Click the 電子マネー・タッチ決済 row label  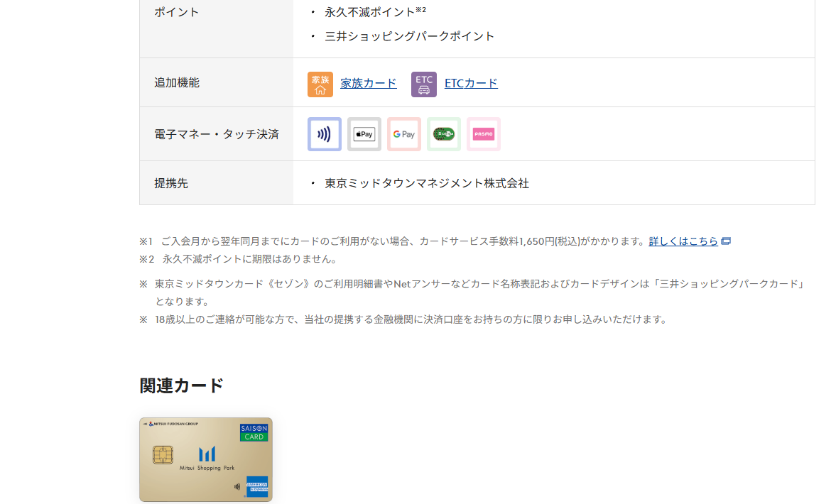pos(217,134)
